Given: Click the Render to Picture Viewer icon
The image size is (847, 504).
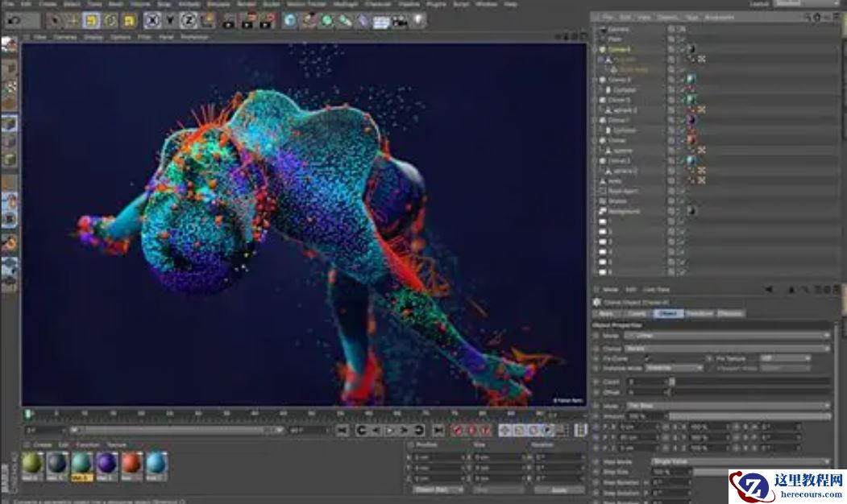Looking at the screenshot, I should [246, 23].
